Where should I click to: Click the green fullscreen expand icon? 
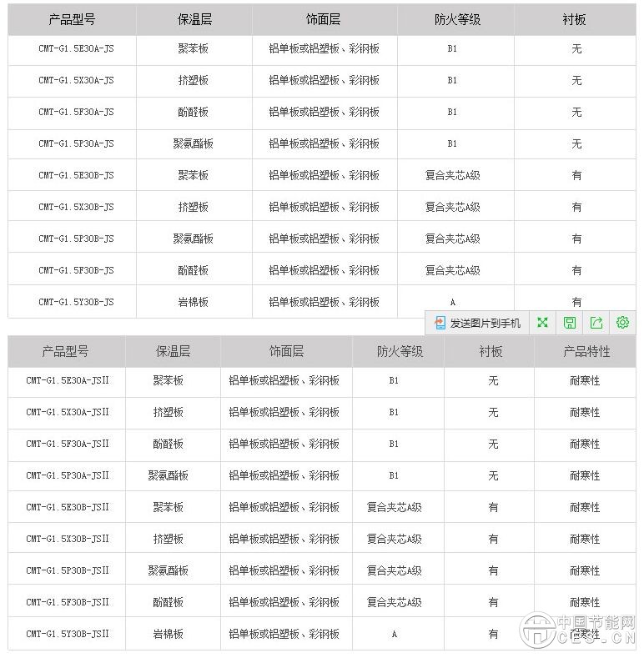(x=542, y=323)
